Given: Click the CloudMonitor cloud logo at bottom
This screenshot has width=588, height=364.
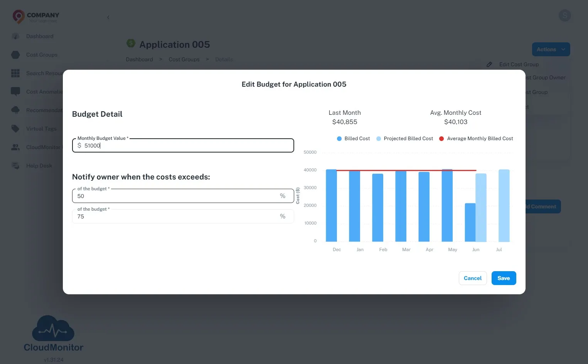Looking at the screenshot, I should pyautogui.click(x=53, y=329).
